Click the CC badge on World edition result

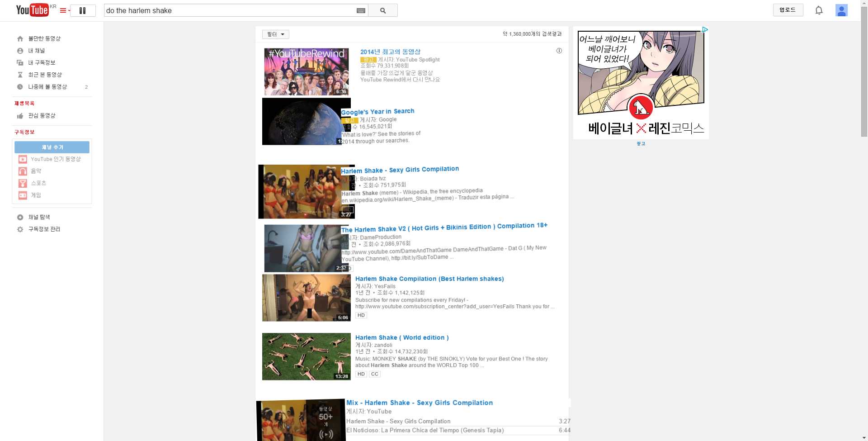(375, 374)
